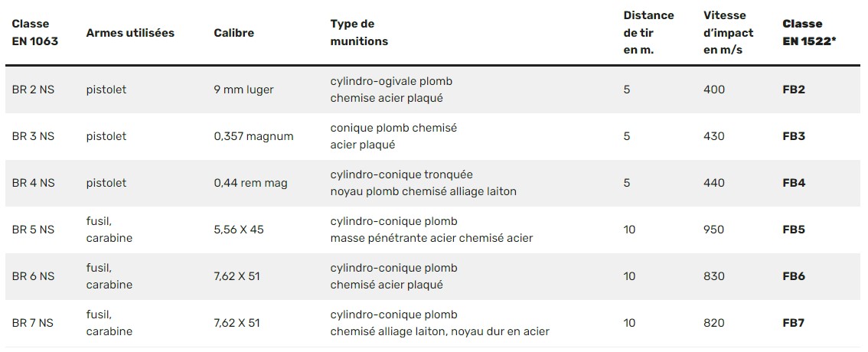Click the 'Type de munitions' header
This screenshot has height=352, width=868.
[x=359, y=33]
